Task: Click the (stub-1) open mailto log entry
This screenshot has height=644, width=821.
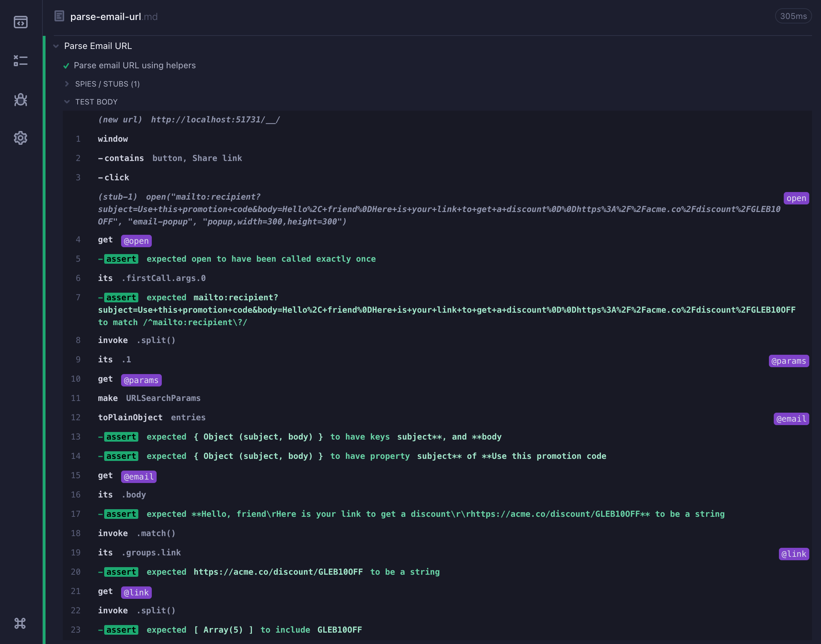Action: pyautogui.click(x=437, y=209)
